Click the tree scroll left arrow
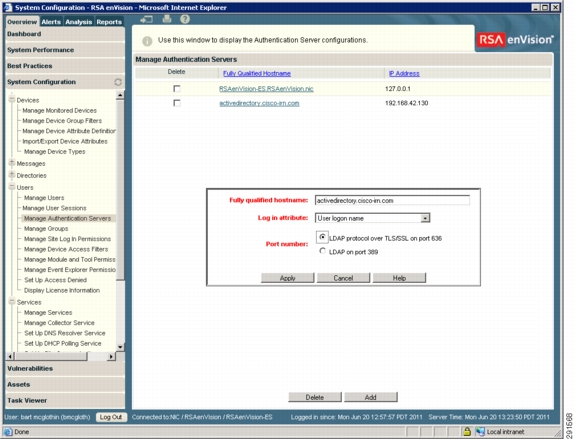This screenshot has width=576, height=447. [10, 356]
